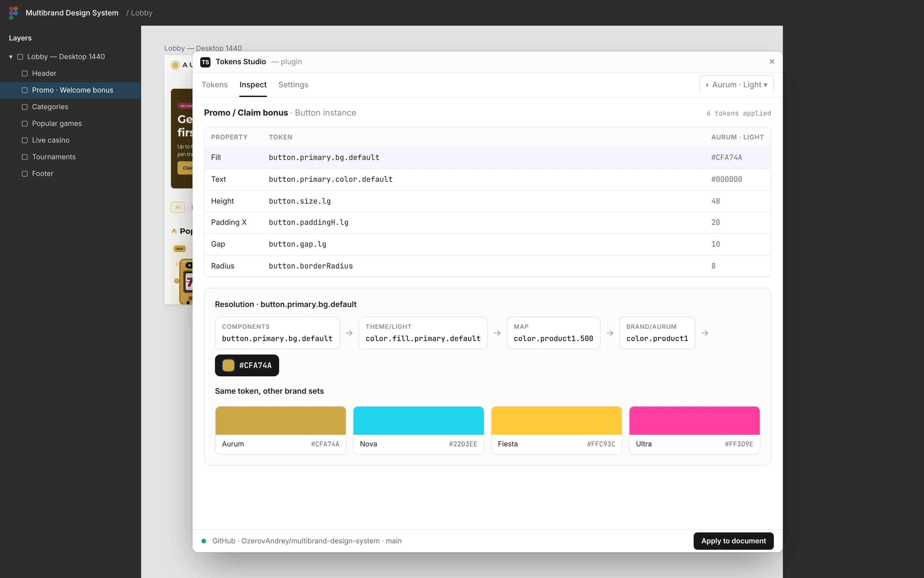The image size is (924, 578).
Task: Click the green GitHub sync status dot
Action: click(204, 541)
